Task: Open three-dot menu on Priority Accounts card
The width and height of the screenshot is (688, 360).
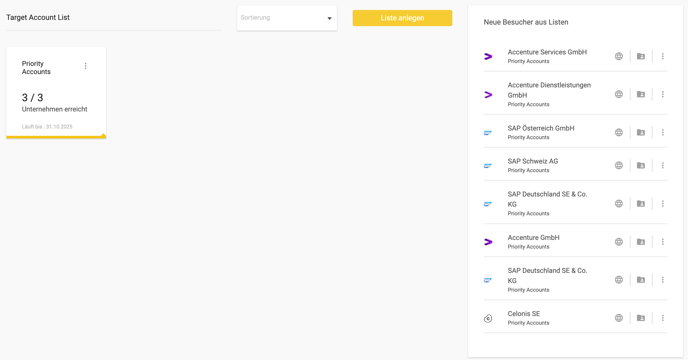Action: click(86, 66)
